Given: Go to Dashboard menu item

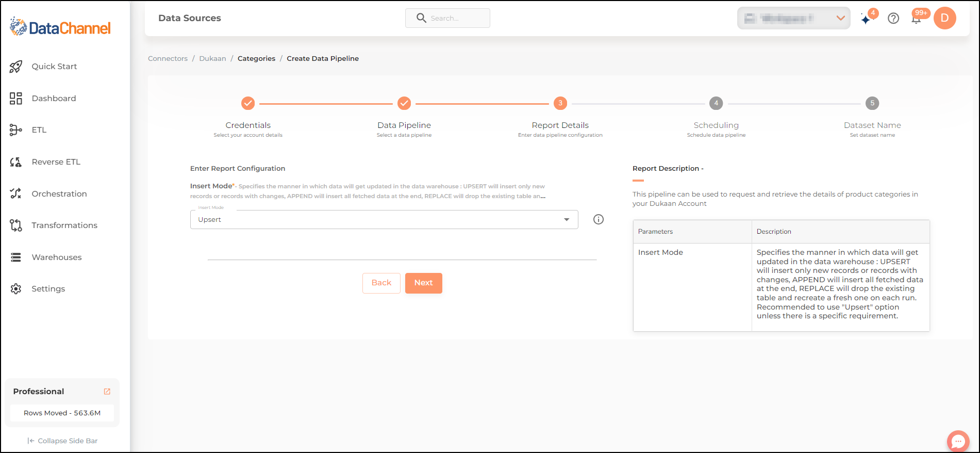Looking at the screenshot, I should (x=54, y=99).
